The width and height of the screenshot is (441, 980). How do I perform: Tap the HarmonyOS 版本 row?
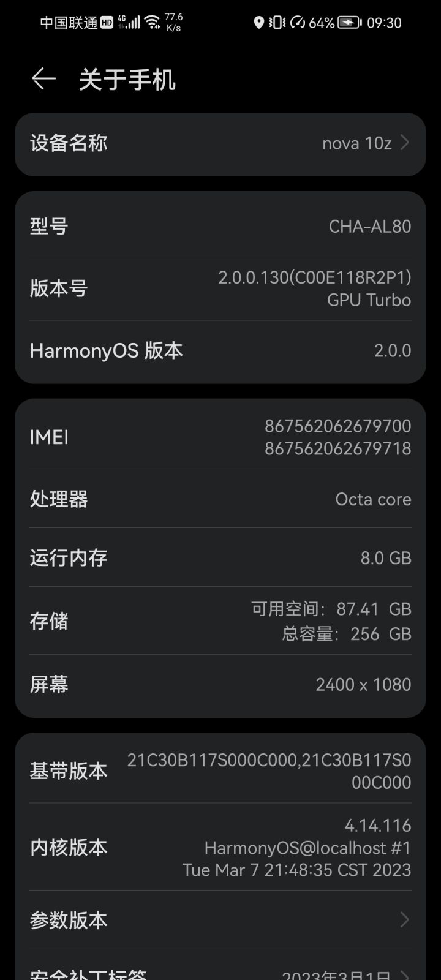pyautogui.click(x=221, y=351)
